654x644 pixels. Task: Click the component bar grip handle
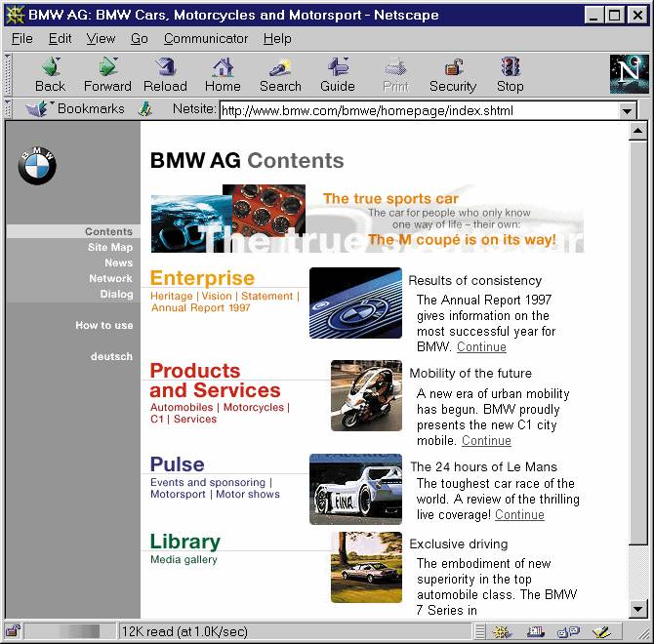(x=480, y=631)
